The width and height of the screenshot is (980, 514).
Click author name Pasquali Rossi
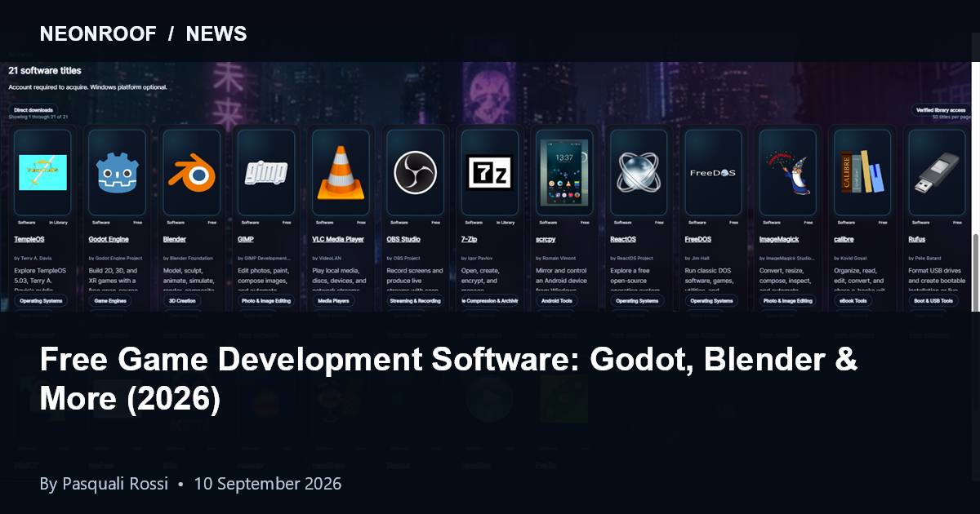(114, 484)
